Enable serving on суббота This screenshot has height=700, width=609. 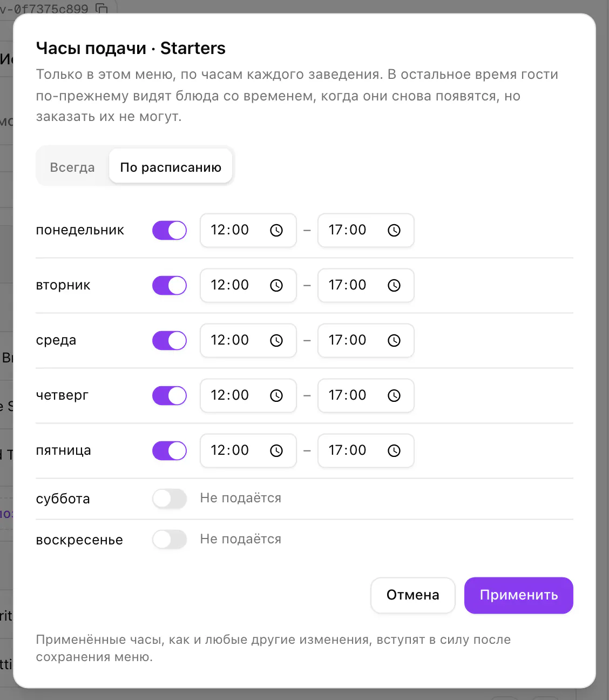(x=170, y=499)
